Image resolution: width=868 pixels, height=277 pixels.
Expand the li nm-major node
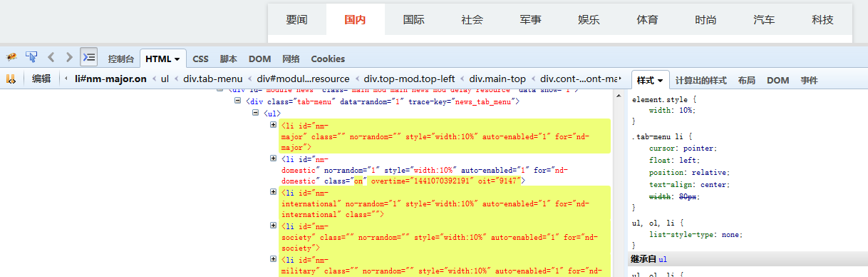[274, 124]
